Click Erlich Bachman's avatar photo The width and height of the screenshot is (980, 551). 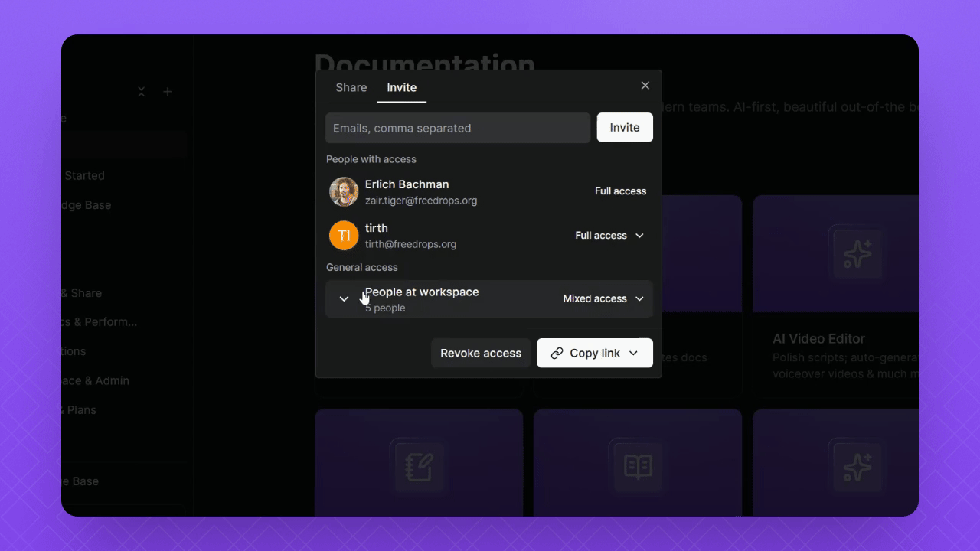point(344,192)
